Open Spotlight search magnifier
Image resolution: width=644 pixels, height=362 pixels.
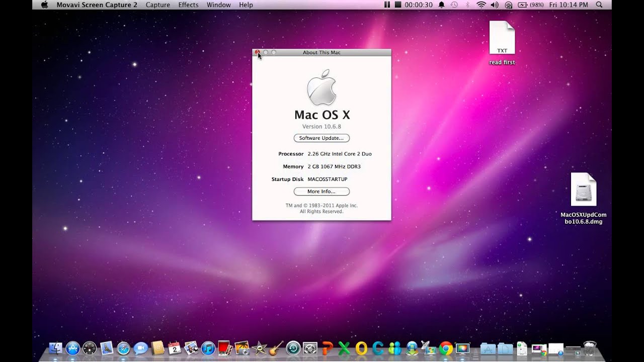599,5
